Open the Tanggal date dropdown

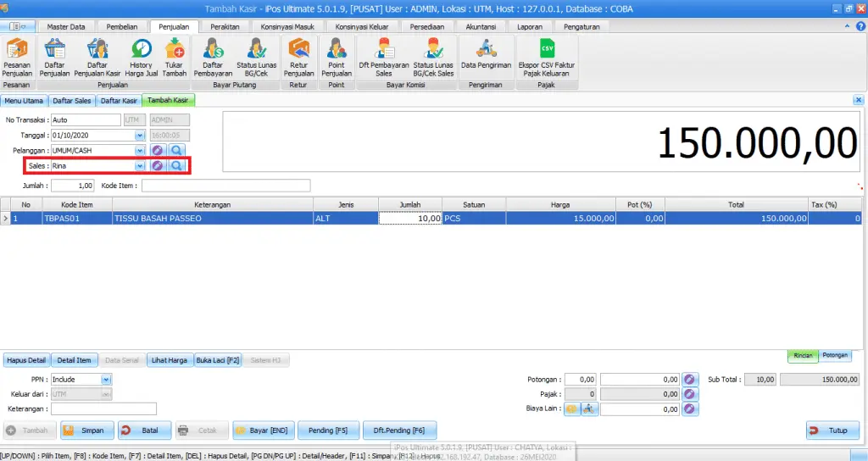pos(140,136)
